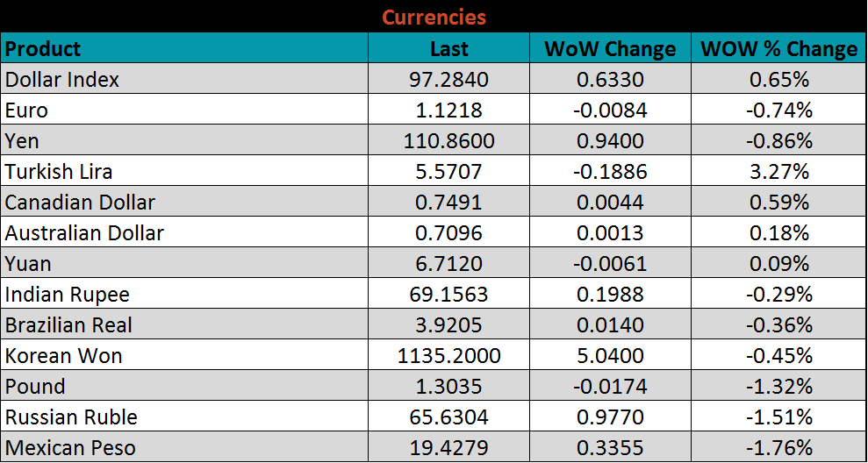Viewport: 868px width, 463px height.
Task: Select Mexican Peso last value 19.4279
Action: tap(448, 448)
